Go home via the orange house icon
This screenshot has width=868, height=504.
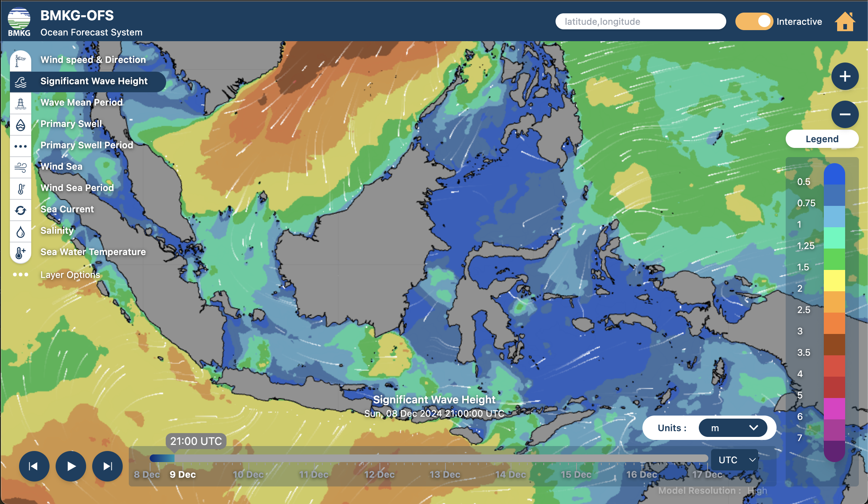coord(845,22)
